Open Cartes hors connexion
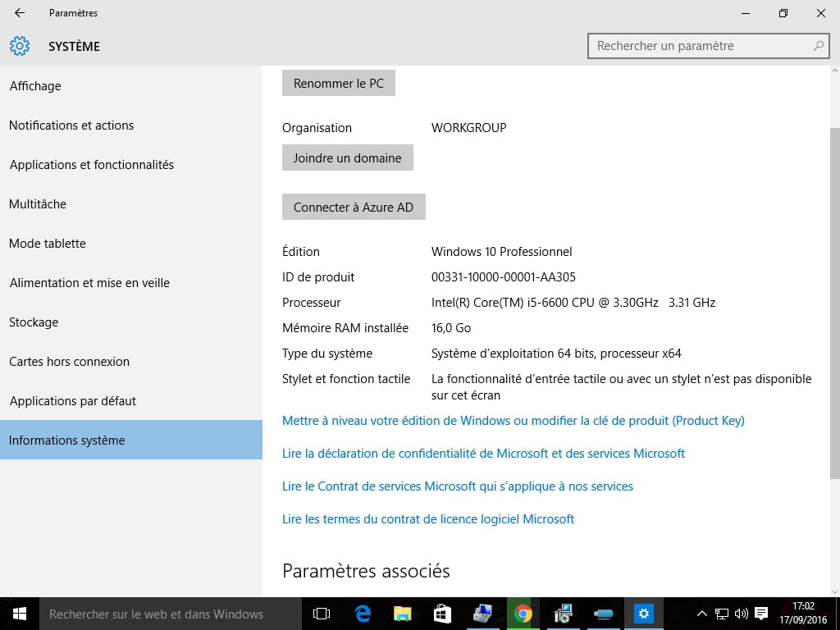Image resolution: width=840 pixels, height=630 pixels. click(x=131, y=362)
